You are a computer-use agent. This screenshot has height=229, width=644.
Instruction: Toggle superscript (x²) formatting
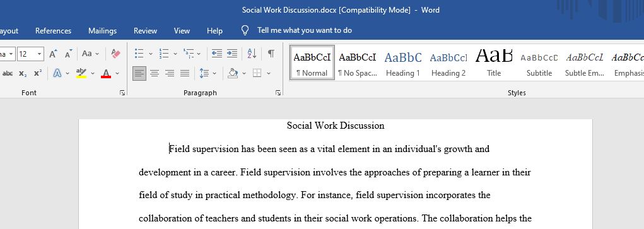38,73
